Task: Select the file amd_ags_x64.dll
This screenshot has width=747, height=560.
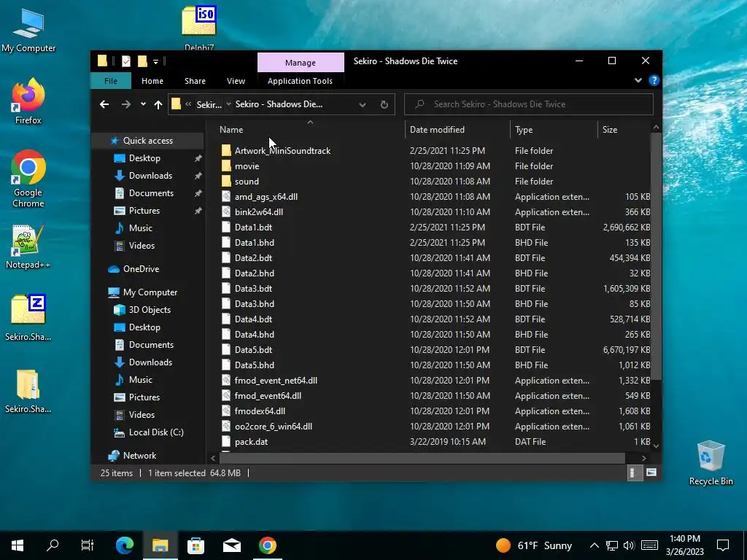Action: [266, 197]
